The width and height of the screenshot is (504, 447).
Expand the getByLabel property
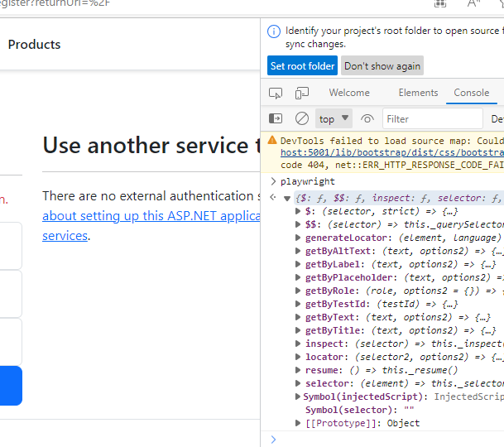point(298,264)
